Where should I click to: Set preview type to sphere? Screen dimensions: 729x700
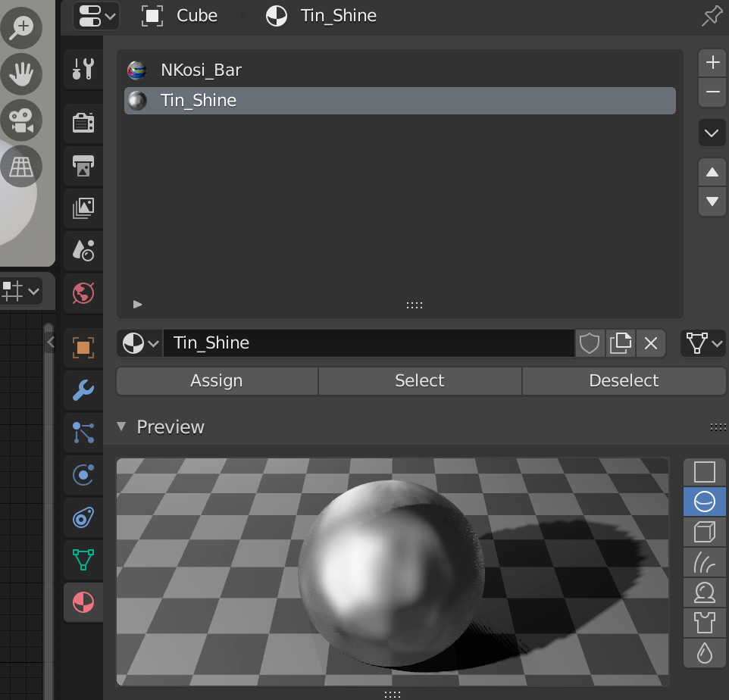(704, 502)
